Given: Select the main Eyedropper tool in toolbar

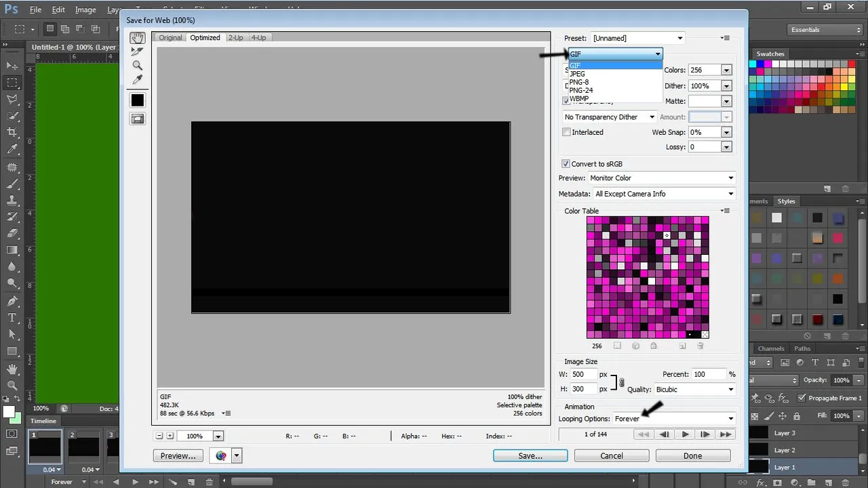Looking at the screenshot, I should [x=12, y=150].
